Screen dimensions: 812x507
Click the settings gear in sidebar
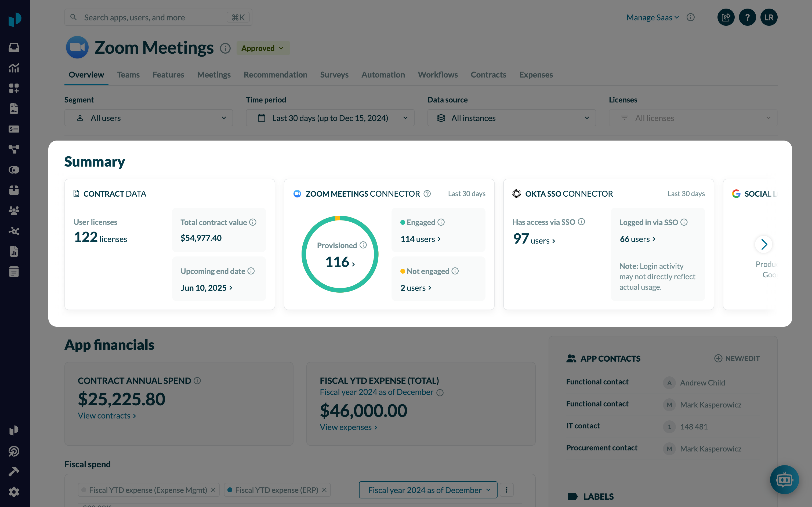(14, 492)
